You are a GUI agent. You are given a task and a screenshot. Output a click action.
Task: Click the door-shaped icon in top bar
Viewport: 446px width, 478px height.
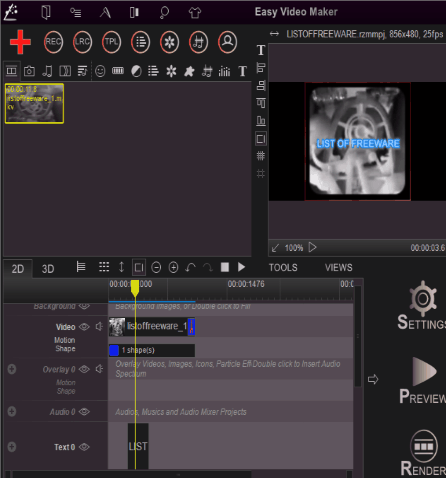tap(46, 13)
